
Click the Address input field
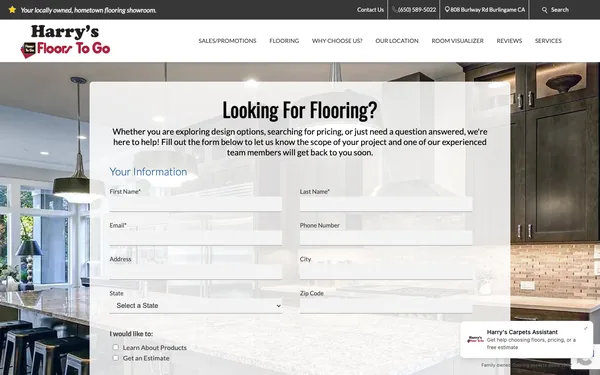coord(196,271)
